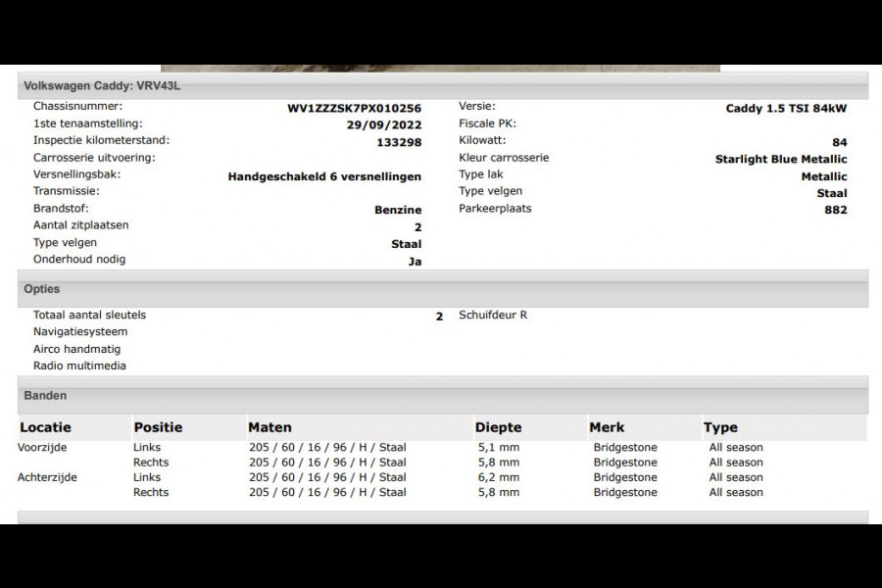Click the Aantal zitplaatsen value 2
This screenshot has height=588, width=882.
[x=417, y=227]
